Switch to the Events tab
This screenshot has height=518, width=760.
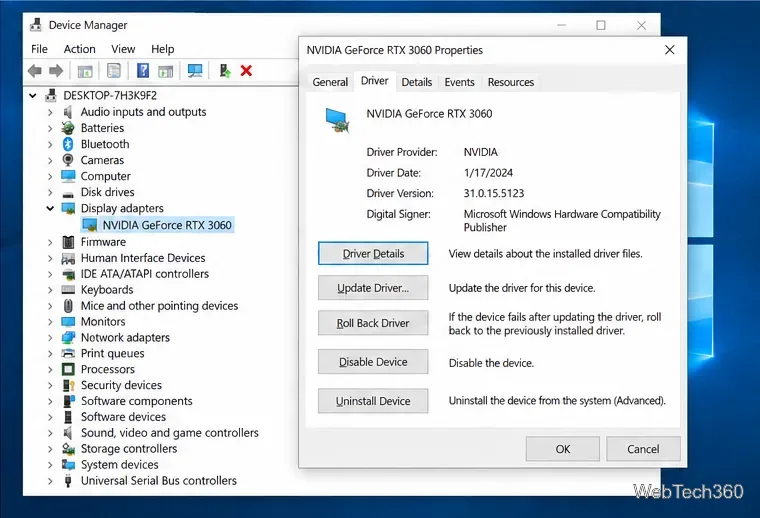pos(459,82)
